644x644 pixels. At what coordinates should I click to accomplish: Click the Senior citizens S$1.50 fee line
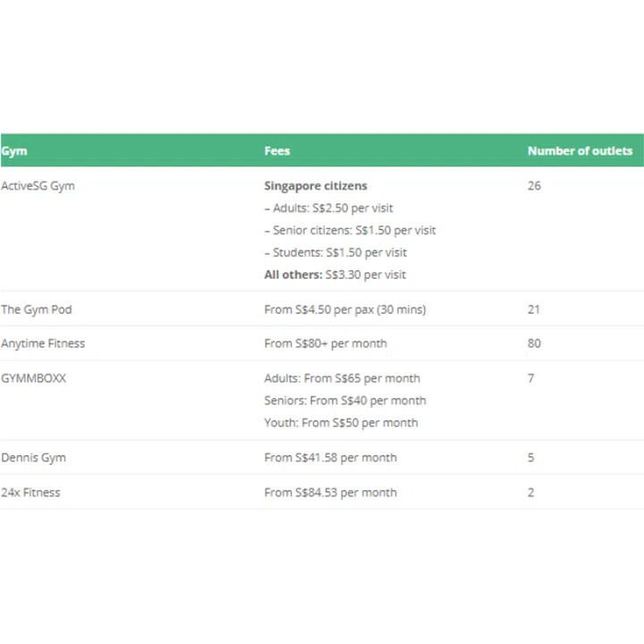pyautogui.click(x=350, y=231)
